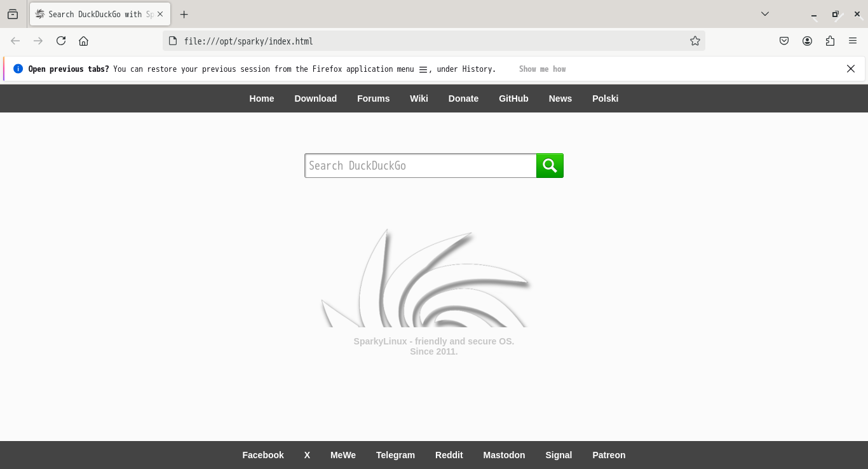Visit the Signal footer link
This screenshot has width=868, height=469.
click(559, 455)
